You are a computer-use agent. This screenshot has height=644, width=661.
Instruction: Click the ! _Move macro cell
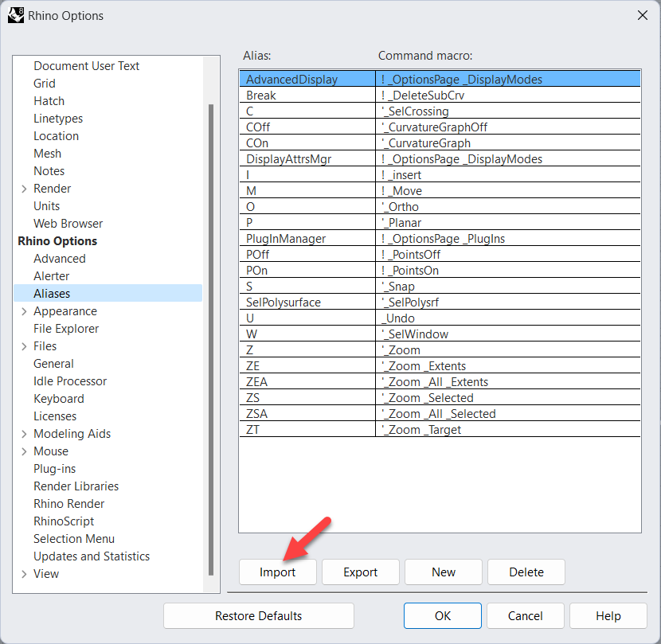tap(508, 191)
